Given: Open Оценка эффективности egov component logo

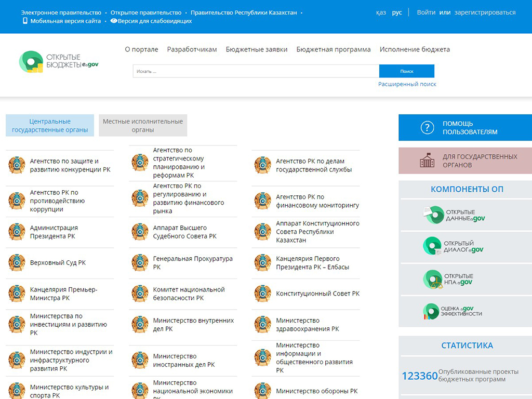Looking at the screenshot, I should 453,311.
